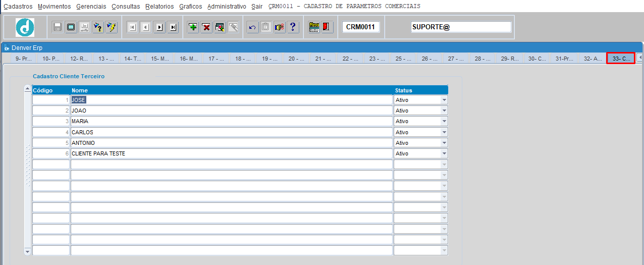This screenshot has height=265, width=644.
Task: Switch to tab 12- R...
Action: tap(79, 59)
